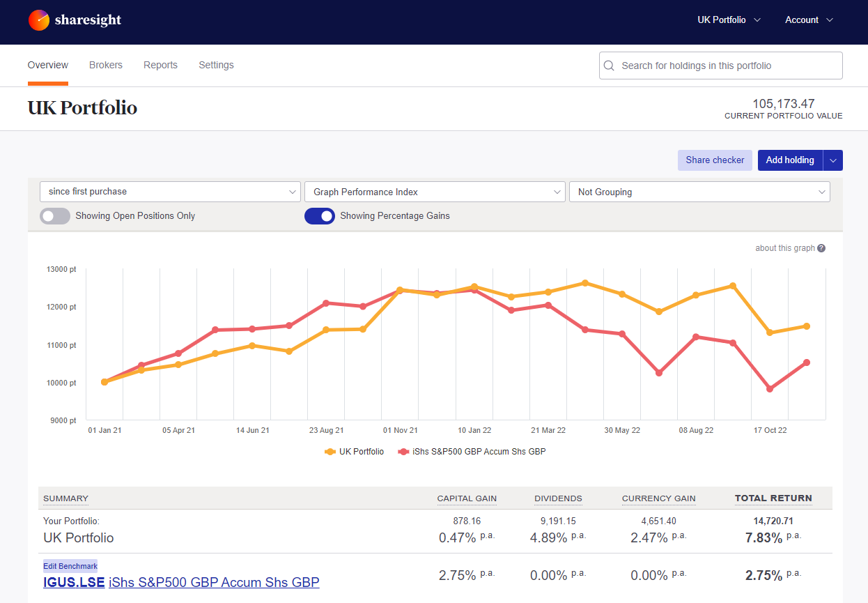Click the UK Portfolio legend marker
This screenshot has height=603, width=868.
click(x=332, y=451)
